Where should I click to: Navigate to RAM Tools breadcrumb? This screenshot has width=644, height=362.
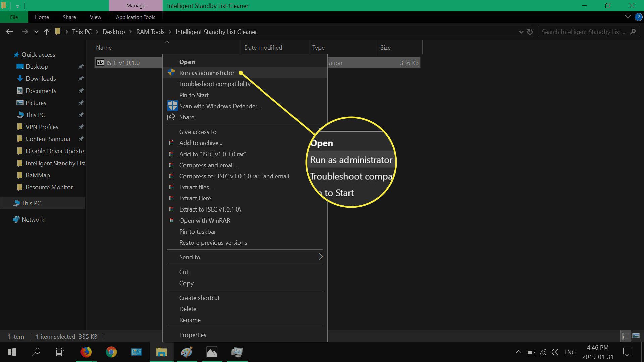pyautogui.click(x=150, y=32)
